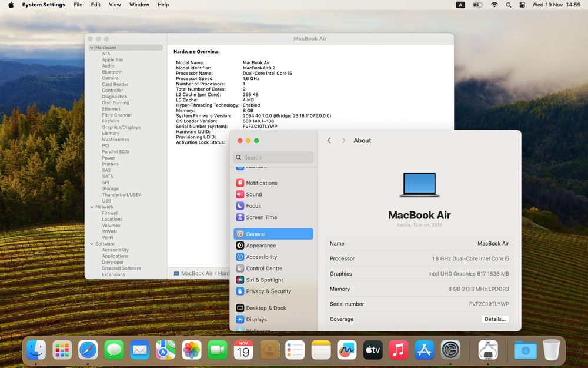Select Thunderbolt/USB4 in System Information

coord(122,195)
